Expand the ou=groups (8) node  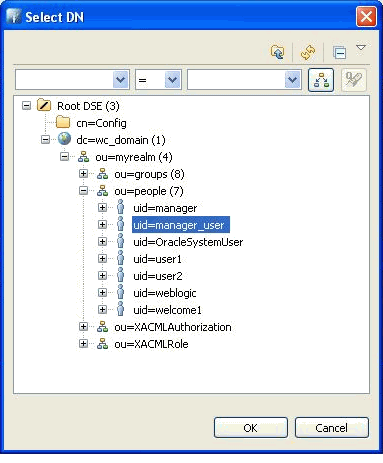pos(83,174)
